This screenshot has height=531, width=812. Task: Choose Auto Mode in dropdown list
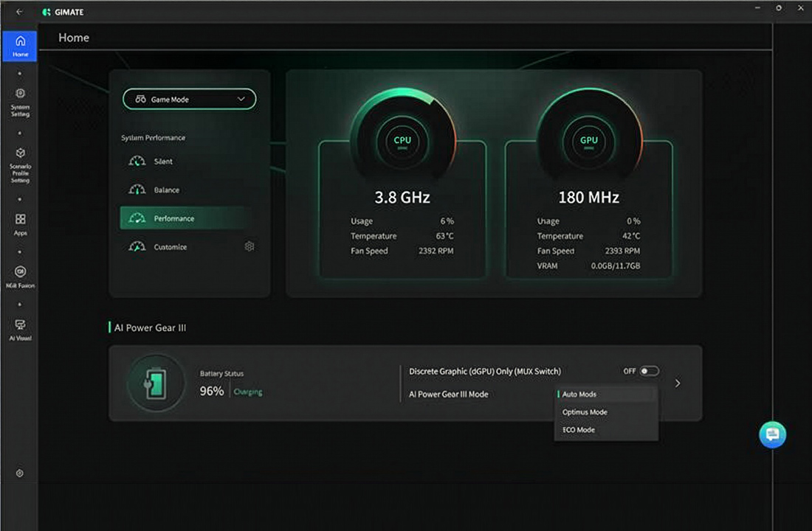click(606, 395)
